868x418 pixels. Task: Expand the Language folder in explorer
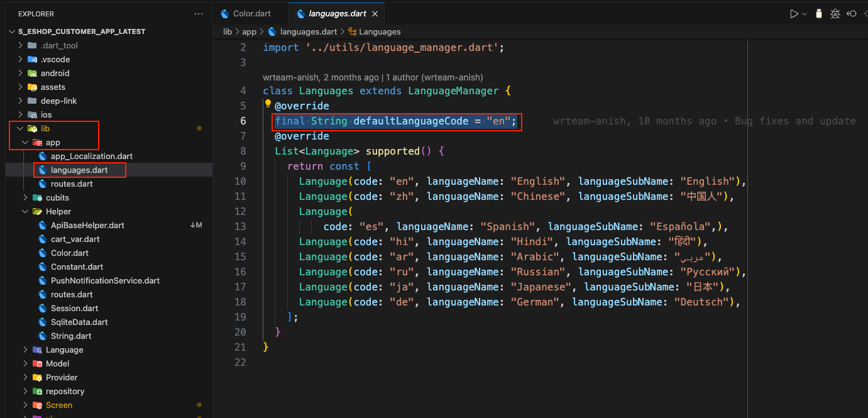tap(64, 350)
